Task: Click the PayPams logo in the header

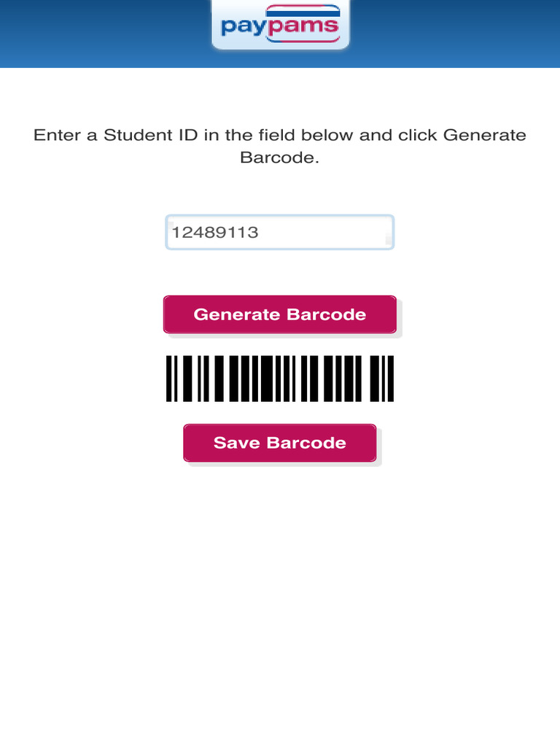Action: point(280,25)
